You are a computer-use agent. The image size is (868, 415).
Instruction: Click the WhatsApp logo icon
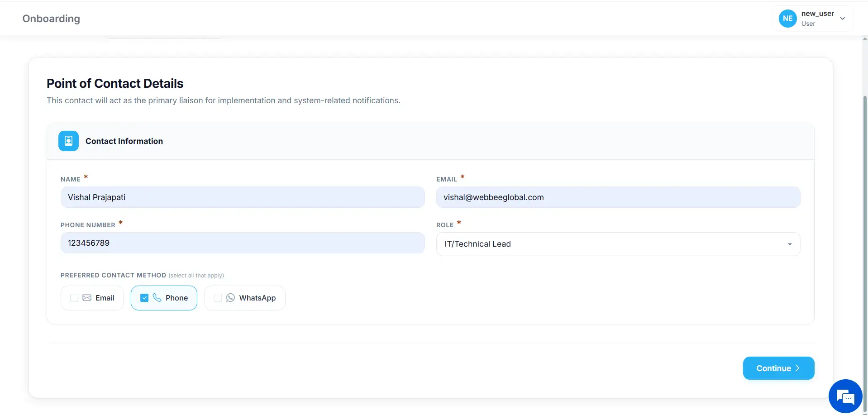pos(230,298)
